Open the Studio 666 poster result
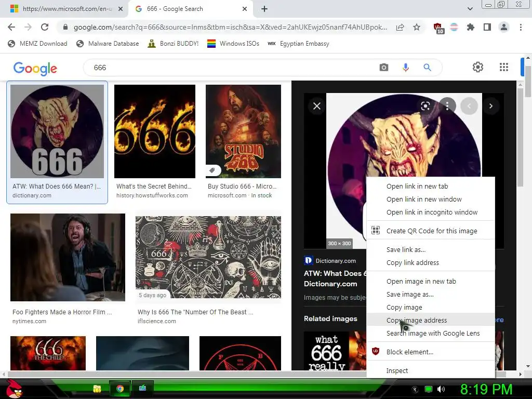 click(243, 131)
